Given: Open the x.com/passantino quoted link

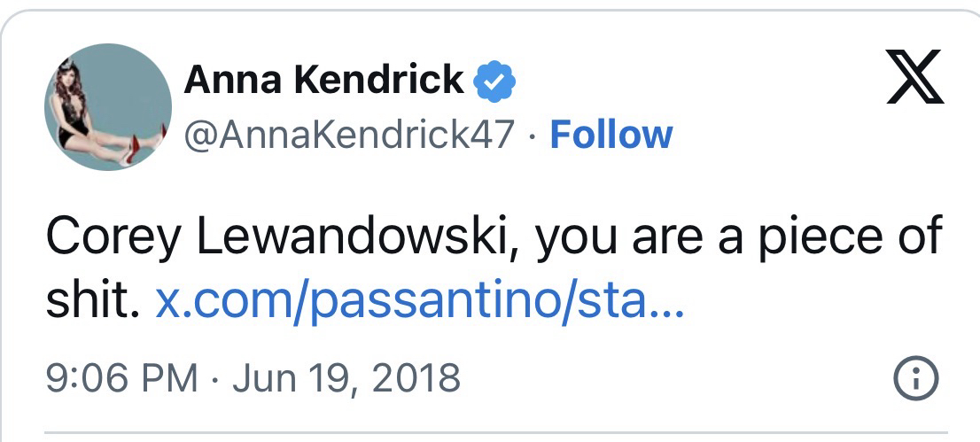Looking at the screenshot, I should pyautogui.click(x=419, y=303).
